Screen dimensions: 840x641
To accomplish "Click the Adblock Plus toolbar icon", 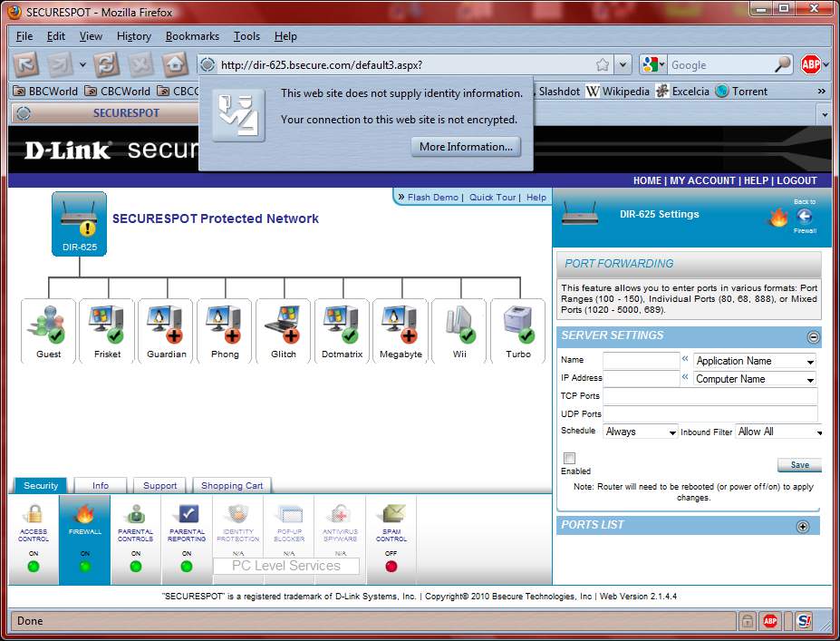I will click(810, 65).
